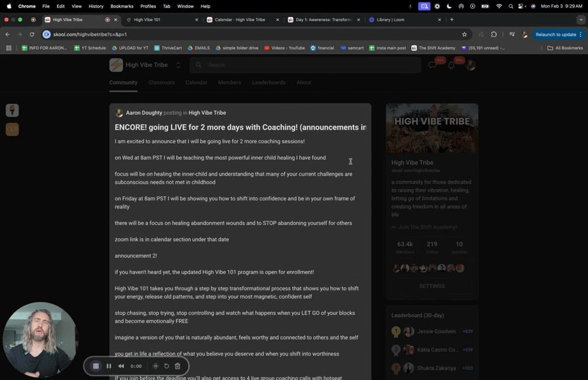Open UPLOAD for YT bookmark
Screen dimensions: 588x380
tap(130, 48)
